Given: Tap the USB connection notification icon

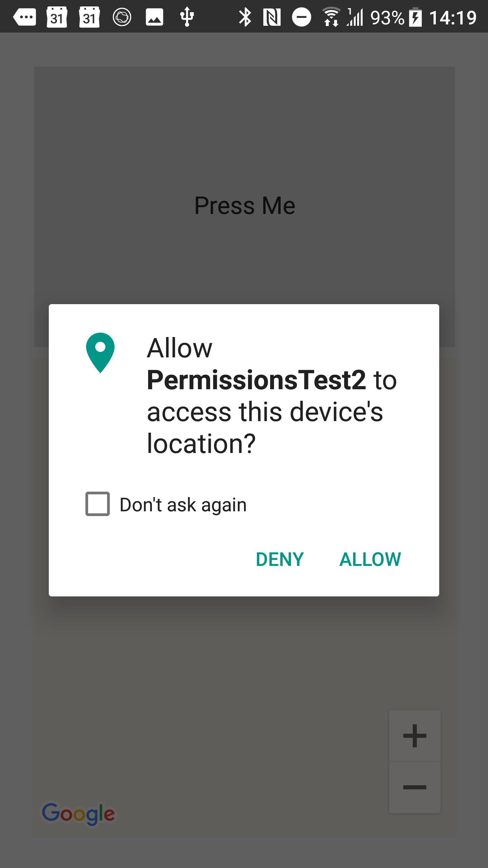Looking at the screenshot, I should pos(187,17).
